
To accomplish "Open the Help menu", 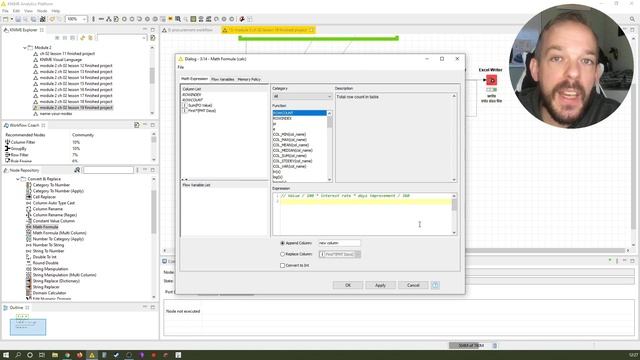I will [x=56, y=11].
